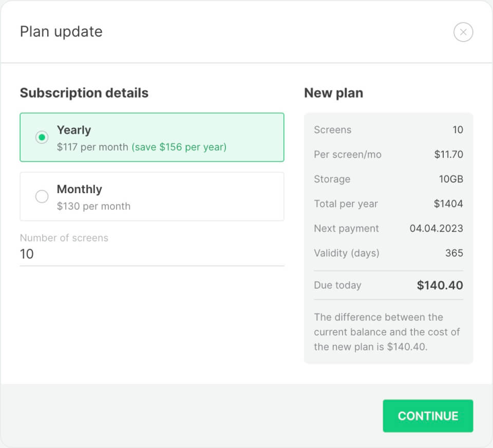
Task: Click the balance difference note text
Action: [x=386, y=332]
